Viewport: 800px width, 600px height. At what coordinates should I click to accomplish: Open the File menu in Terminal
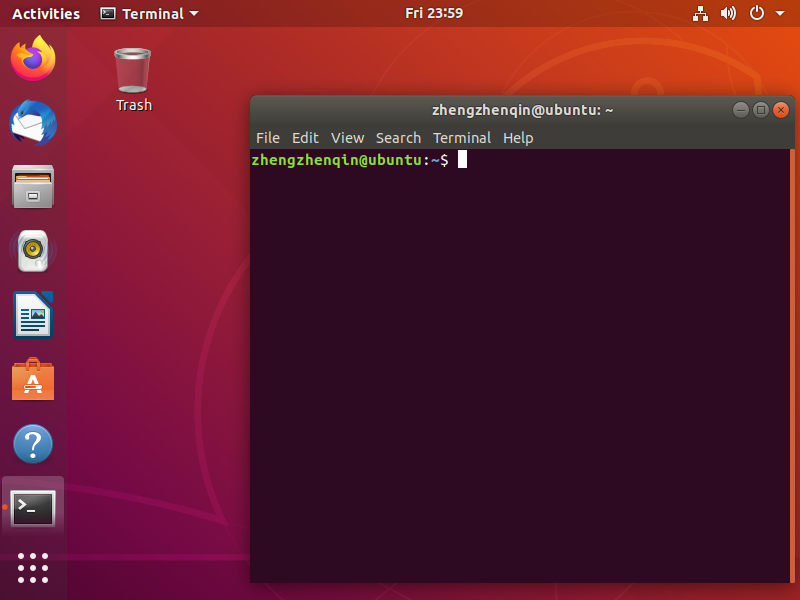(x=268, y=138)
